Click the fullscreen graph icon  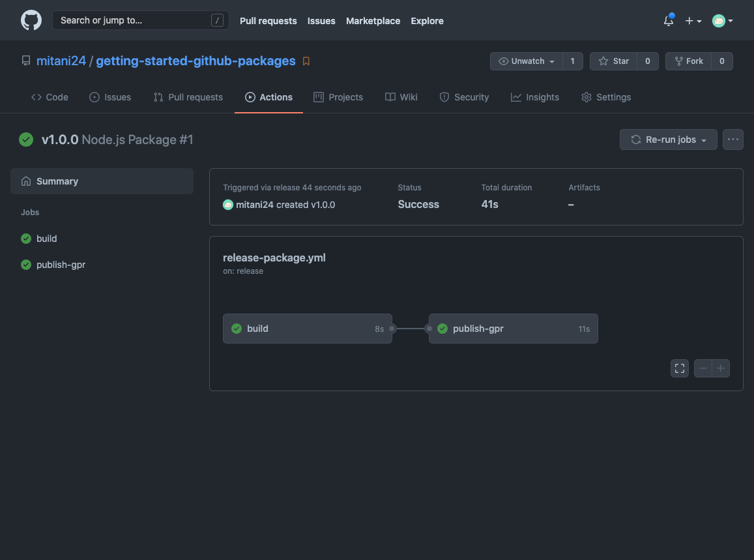pos(680,368)
